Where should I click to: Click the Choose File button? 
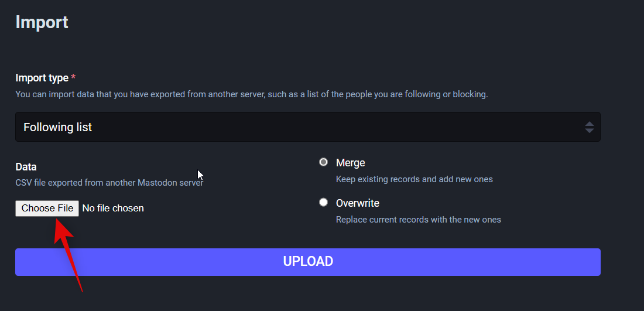click(47, 208)
